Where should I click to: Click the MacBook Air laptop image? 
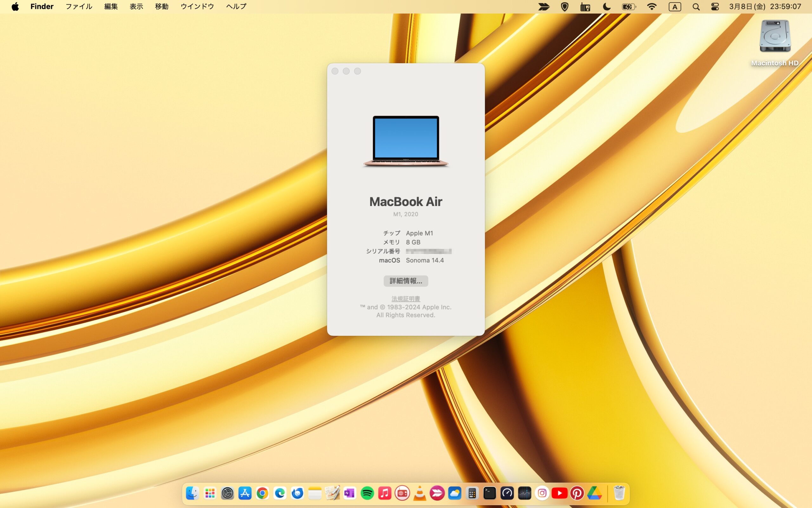406,141
